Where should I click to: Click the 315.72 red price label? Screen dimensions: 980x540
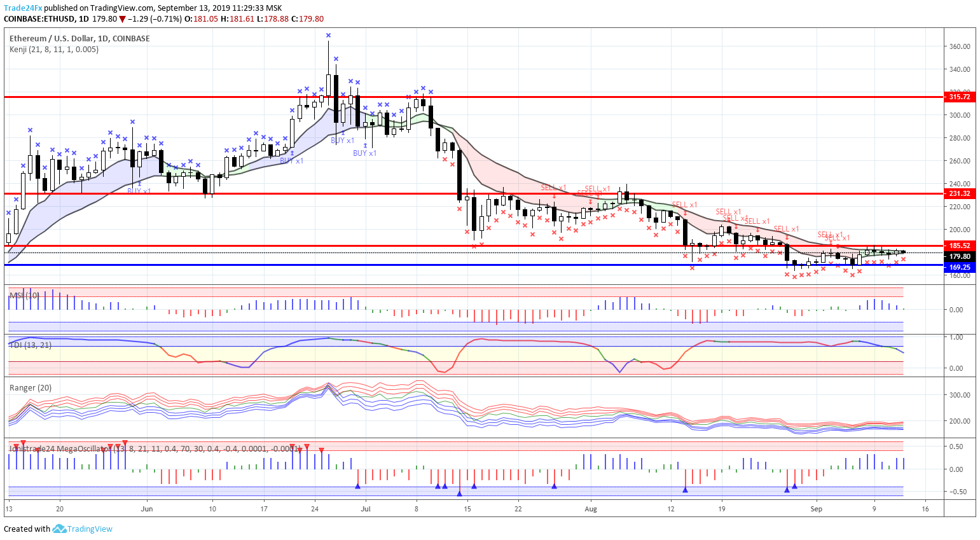tap(960, 97)
